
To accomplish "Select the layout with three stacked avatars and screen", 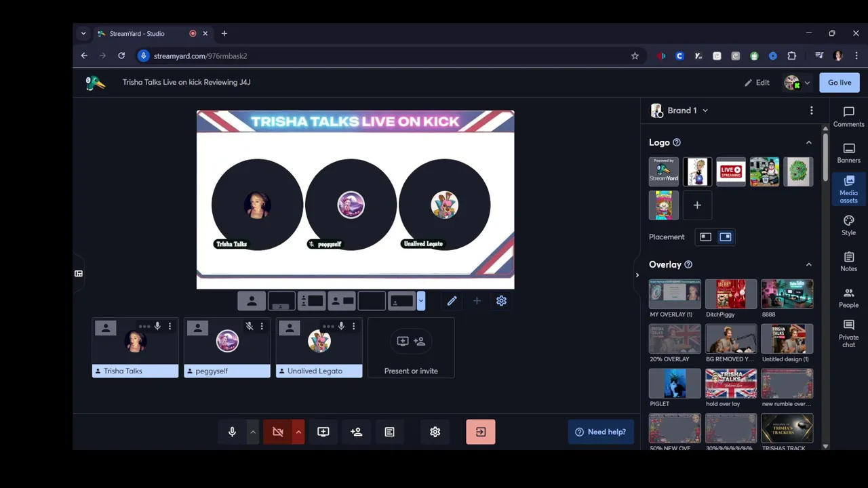I will 311,301.
